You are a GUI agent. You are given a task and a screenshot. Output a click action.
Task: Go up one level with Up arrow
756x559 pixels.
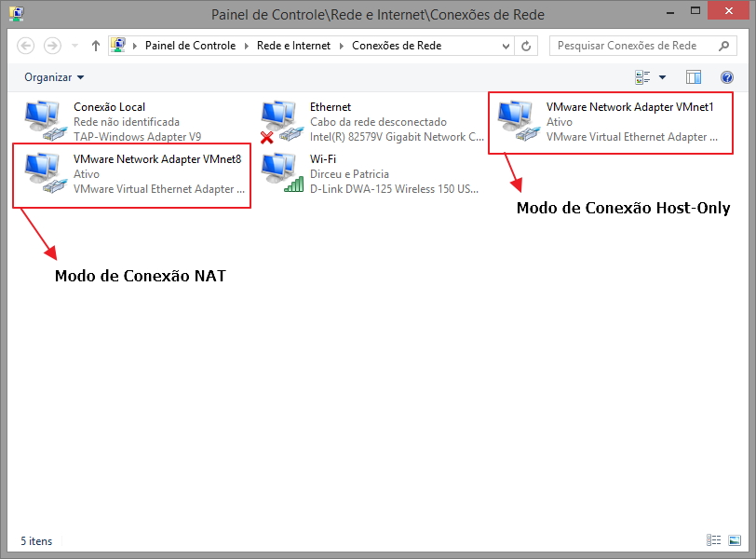point(96,46)
